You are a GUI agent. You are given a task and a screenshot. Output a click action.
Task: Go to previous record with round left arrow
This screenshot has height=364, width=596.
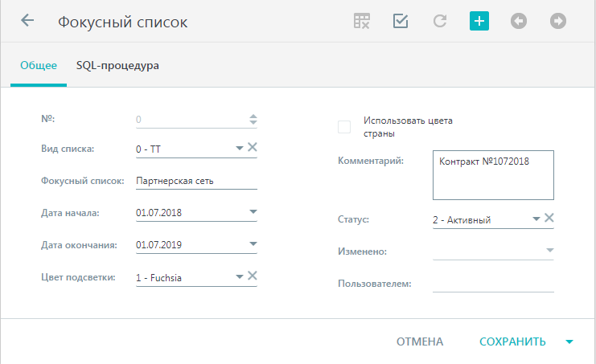click(x=519, y=21)
